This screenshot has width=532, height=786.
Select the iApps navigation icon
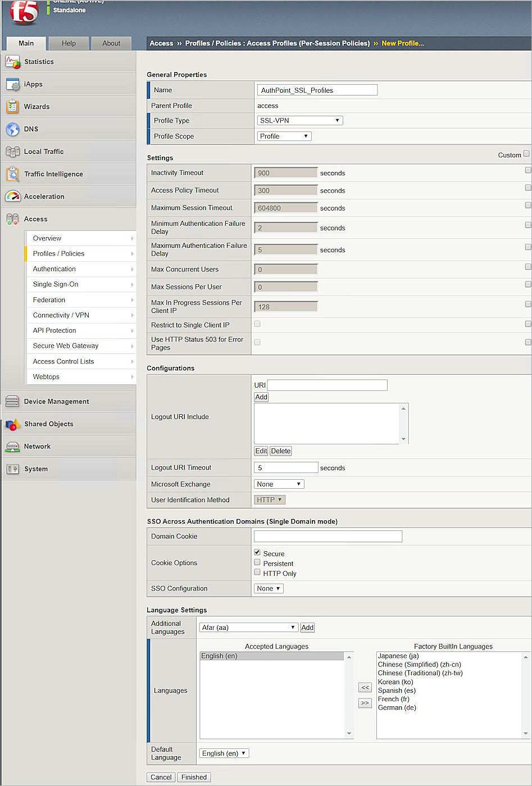click(x=13, y=84)
